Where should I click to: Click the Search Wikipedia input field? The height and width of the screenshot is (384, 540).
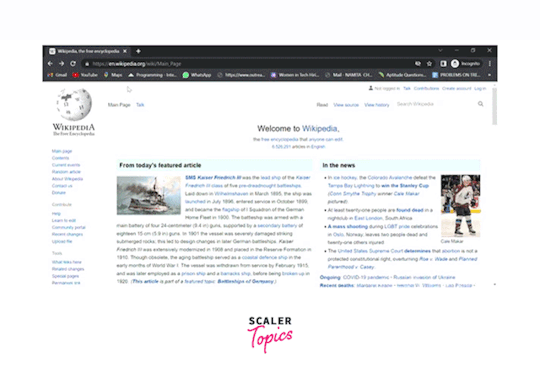click(435, 104)
